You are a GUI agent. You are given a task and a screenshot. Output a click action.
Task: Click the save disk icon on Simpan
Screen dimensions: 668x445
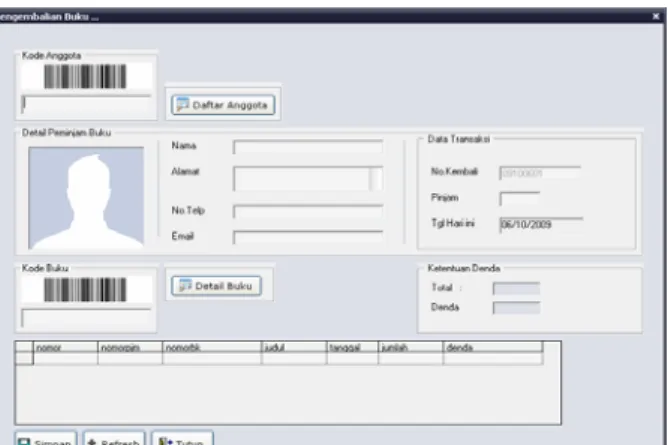[24, 442]
